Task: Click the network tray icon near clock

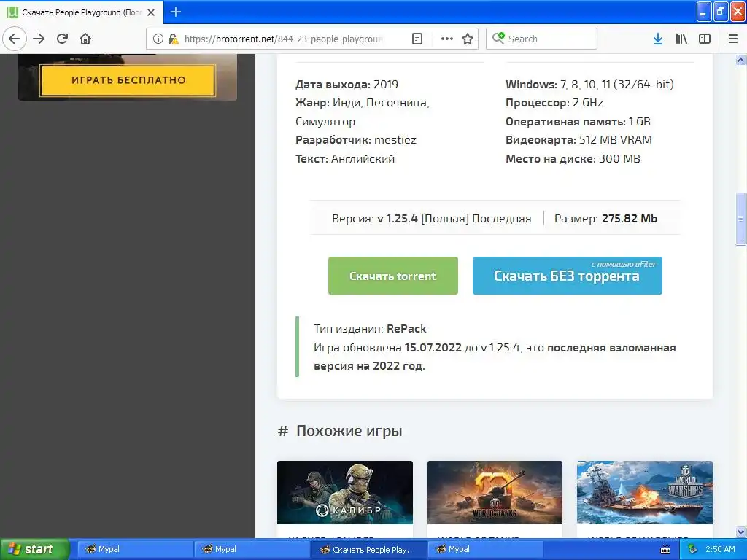Action: point(693,549)
